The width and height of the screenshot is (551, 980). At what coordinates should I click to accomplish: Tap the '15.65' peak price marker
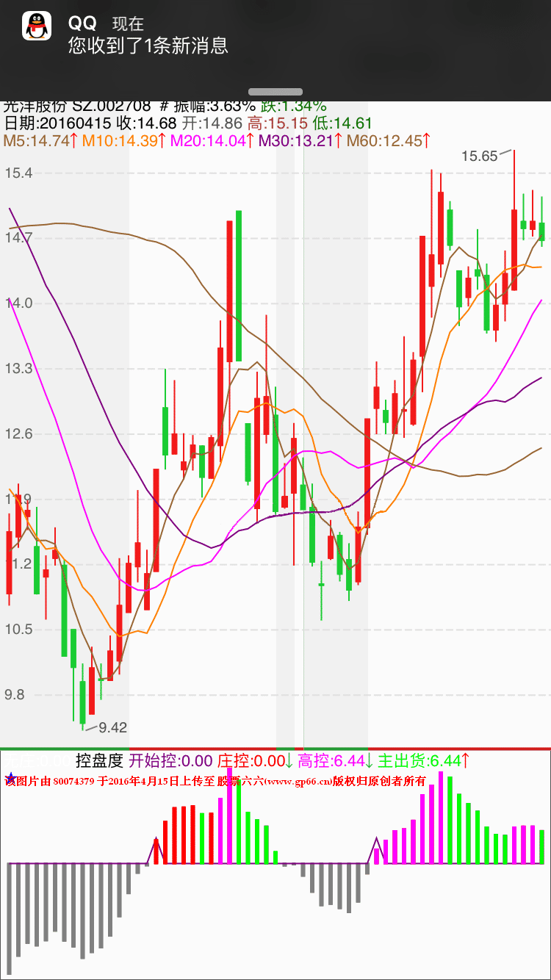[480, 156]
